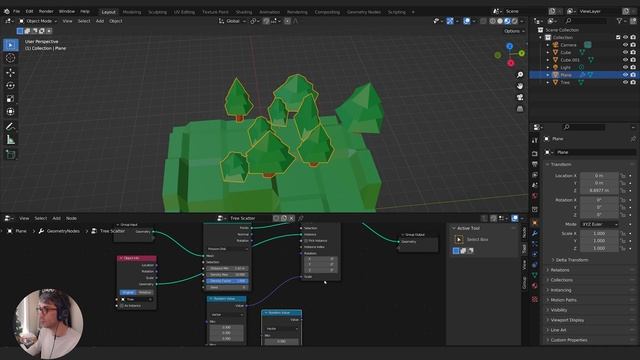Unlink the Tree Scatter node group X
Screen dimensions: 640x360
coord(291,218)
